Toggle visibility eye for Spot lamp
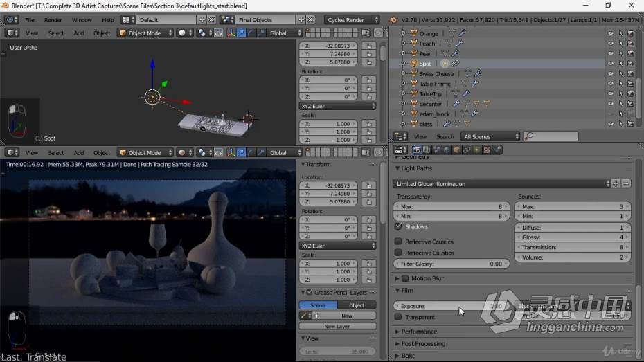 [611, 64]
